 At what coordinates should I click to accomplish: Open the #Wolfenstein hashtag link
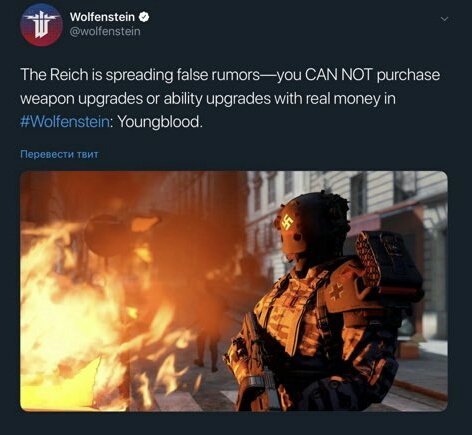point(65,122)
